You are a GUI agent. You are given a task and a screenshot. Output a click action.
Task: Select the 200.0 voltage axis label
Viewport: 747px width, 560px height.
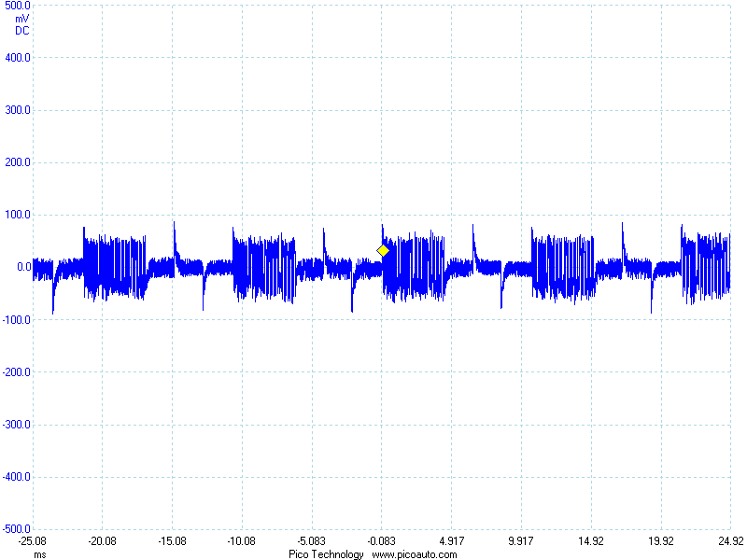click(x=17, y=162)
